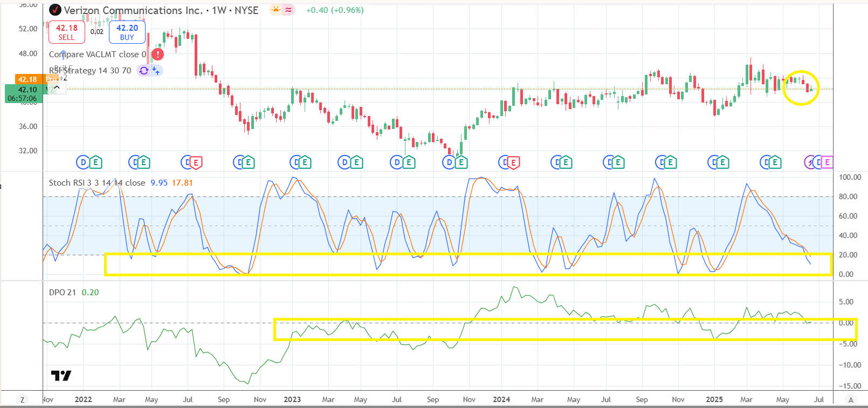Click the 'Z' button at the time axis start

22,400
